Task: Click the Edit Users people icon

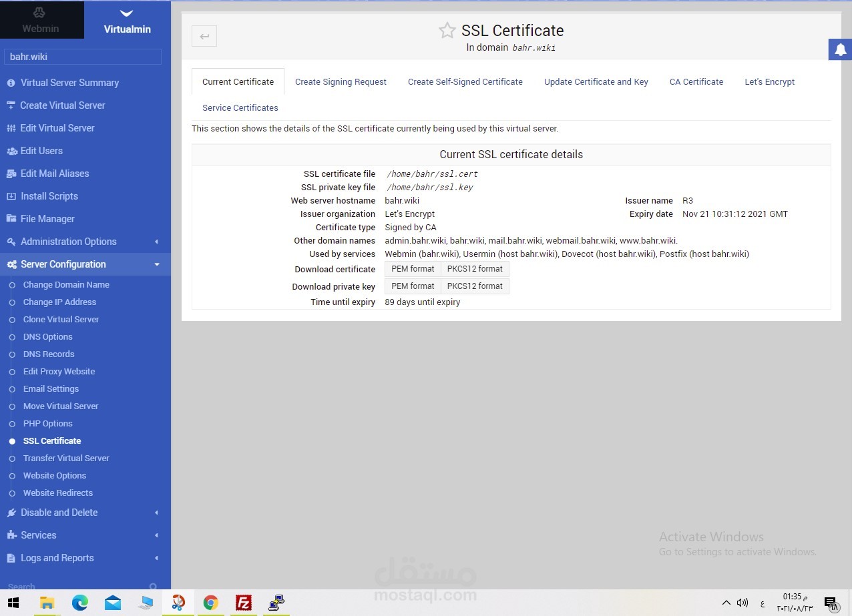Action: [11, 151]
